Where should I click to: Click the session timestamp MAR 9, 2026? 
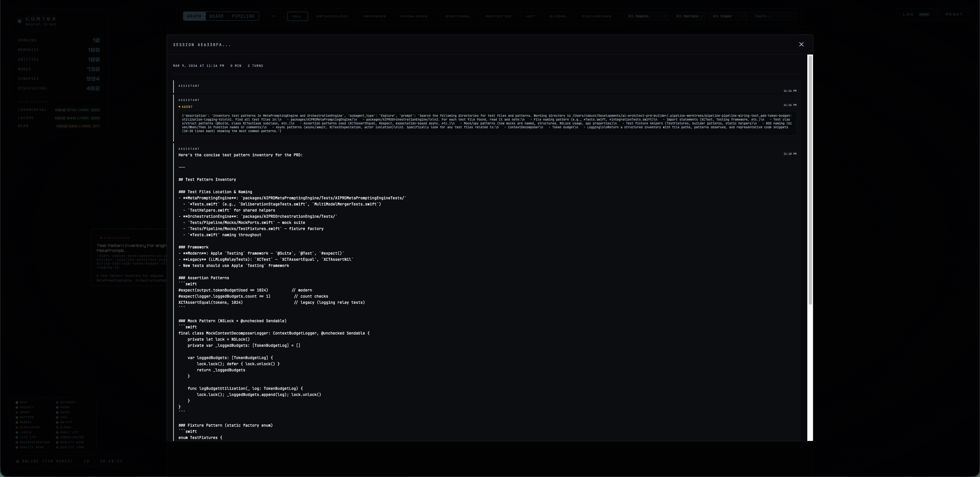[198, 66]
